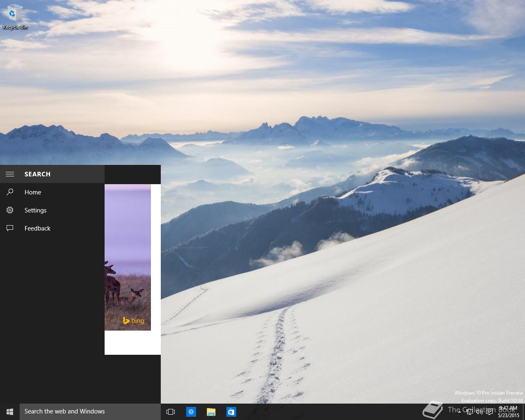The width and height of the screenshot is (525, 420).
Task: Open the Action Center notifications icon
Action: (x=489, y=412)
